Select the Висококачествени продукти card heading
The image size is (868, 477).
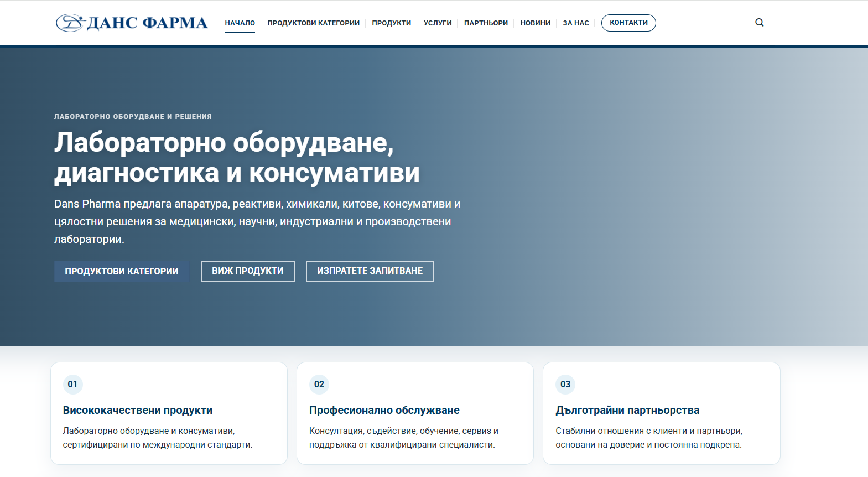(138, 410)
